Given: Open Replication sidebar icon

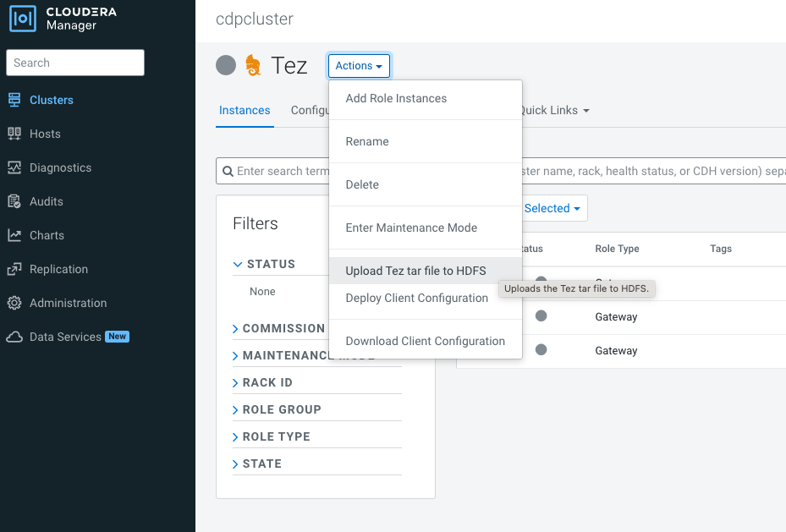Looking at the screenshot, I should pyautogui.click(x=14, y=269).
